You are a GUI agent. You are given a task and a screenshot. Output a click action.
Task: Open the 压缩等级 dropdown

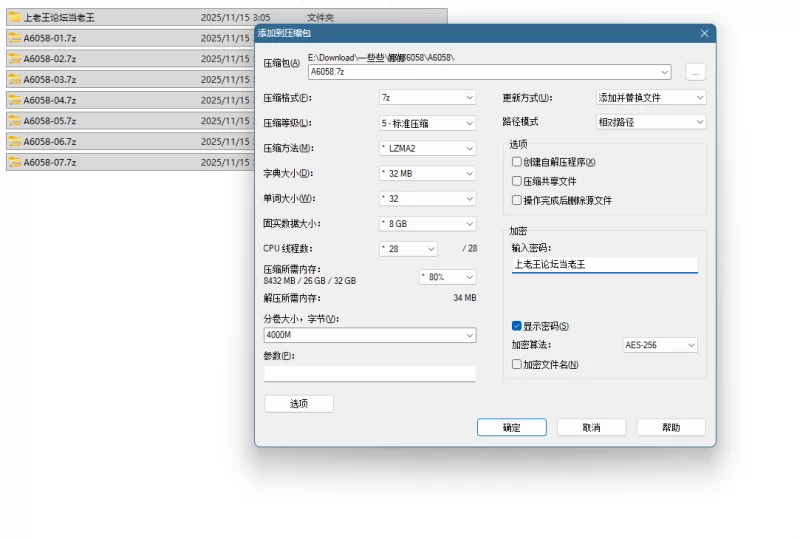coord(427,123)
